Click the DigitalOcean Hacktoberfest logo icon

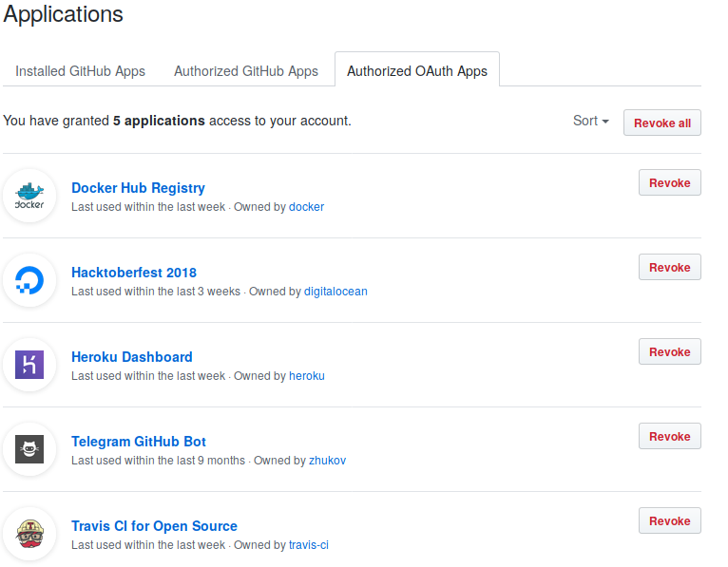click(x=29, y=281)
